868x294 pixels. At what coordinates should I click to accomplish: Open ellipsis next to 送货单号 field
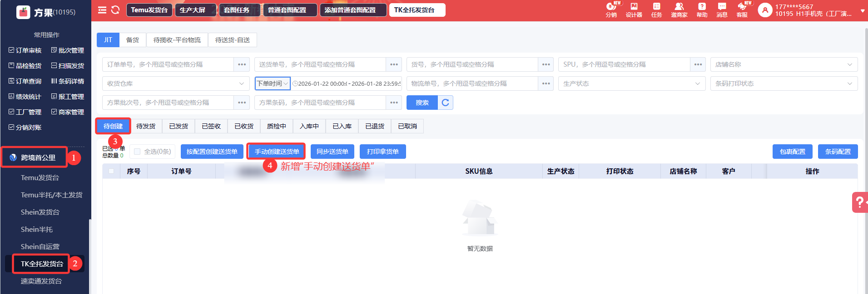[394, 64]
